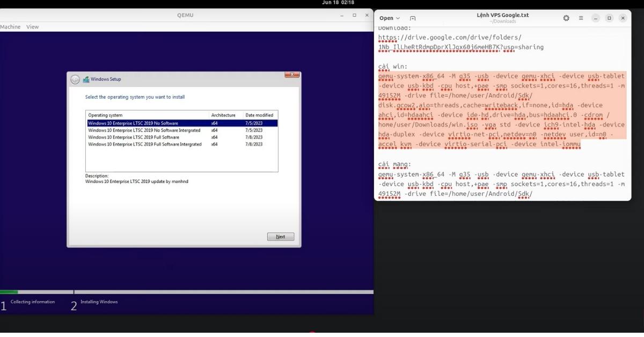Close the QEMU window
This screenshot has height=337, width=644.
coord(367,16)
